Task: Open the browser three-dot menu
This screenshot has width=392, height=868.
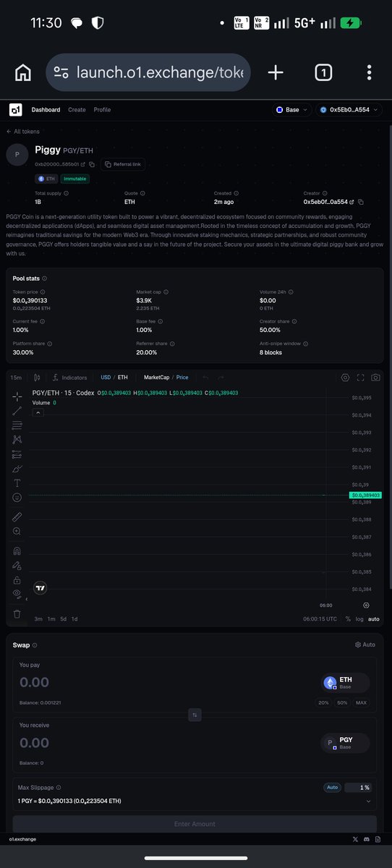Action: (370, 72)
